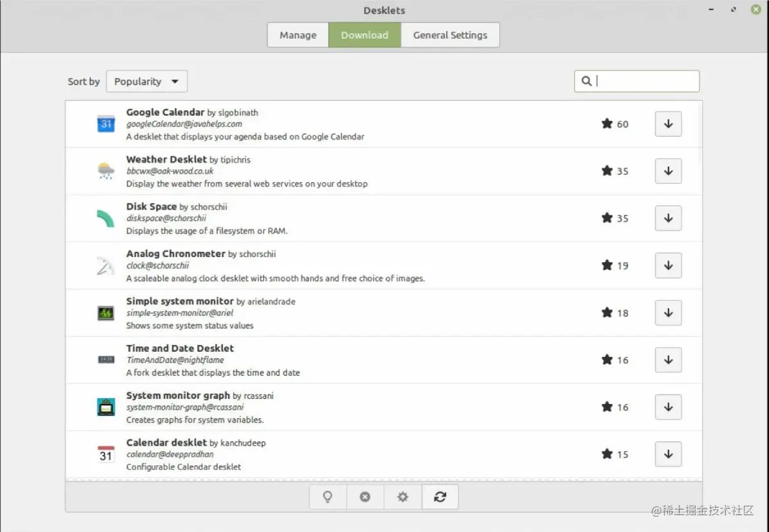Click the simple-system-monitor@ariel identifier
This screenshot has width=769, height=532.
point(179,313)
